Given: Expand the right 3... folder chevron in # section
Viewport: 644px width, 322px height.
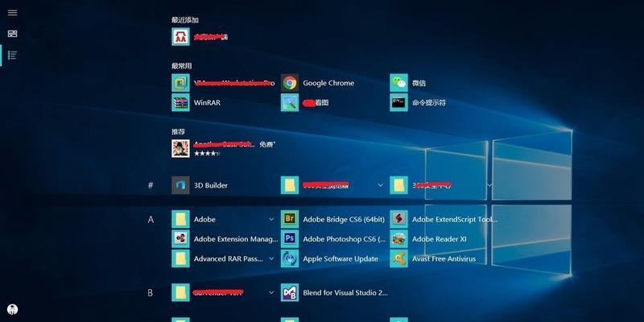Looking at the screenshot, I should click(x=489, y=185).
